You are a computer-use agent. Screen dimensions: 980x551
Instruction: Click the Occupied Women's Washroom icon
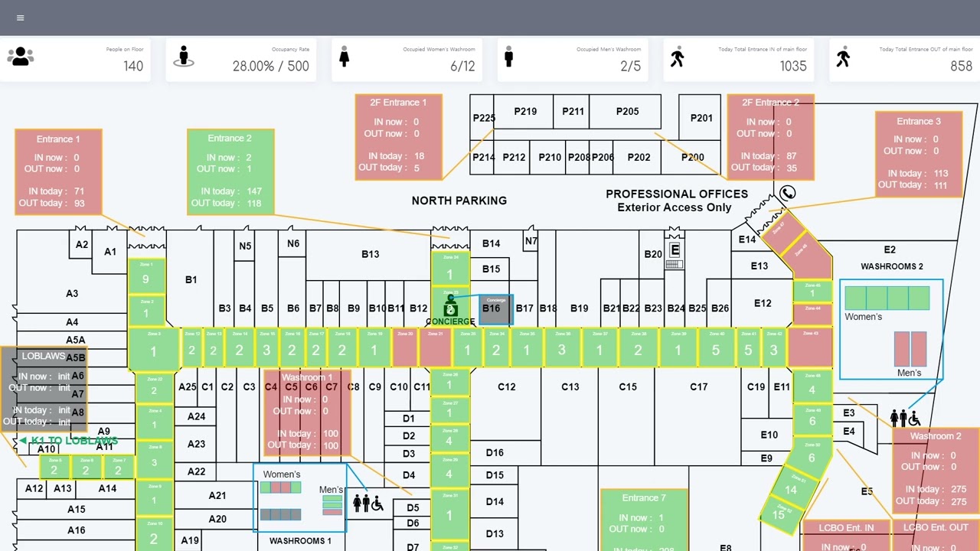click(345, 56)
